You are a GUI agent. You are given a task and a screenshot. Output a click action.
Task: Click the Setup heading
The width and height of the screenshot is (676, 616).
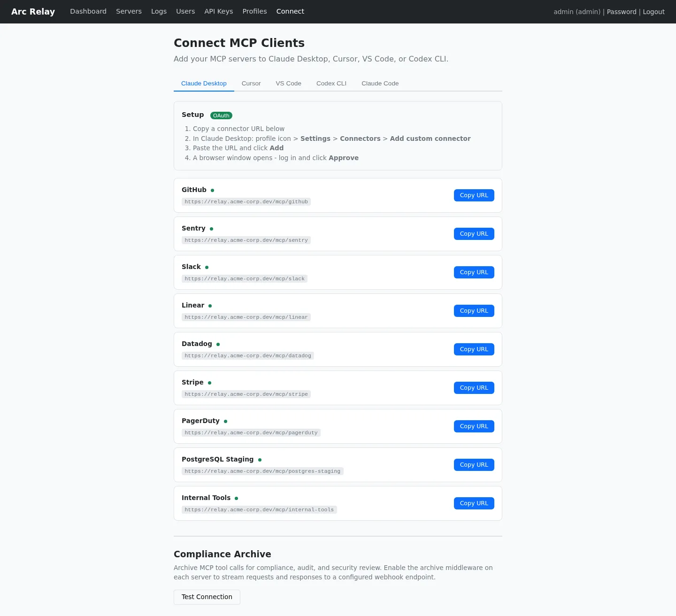click(x=192, y=115)
